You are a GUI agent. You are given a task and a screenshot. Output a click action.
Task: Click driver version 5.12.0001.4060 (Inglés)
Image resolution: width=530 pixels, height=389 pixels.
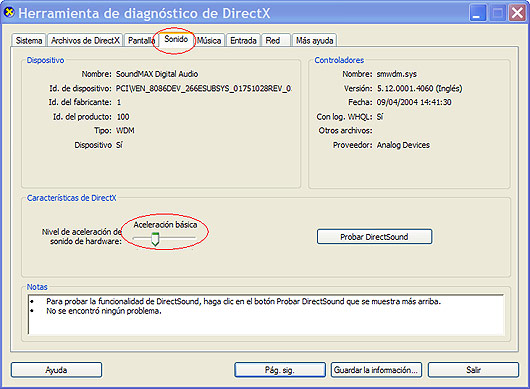(x=419, y=89)
